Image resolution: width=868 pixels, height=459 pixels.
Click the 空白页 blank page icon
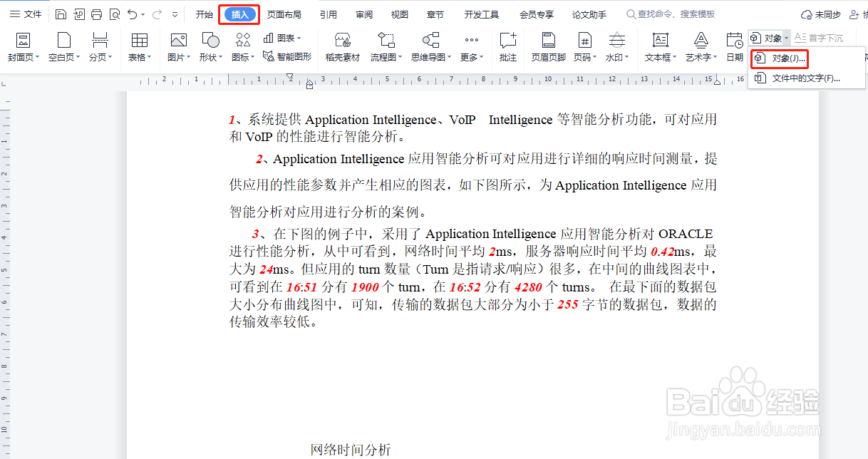(x=64, y=41)
